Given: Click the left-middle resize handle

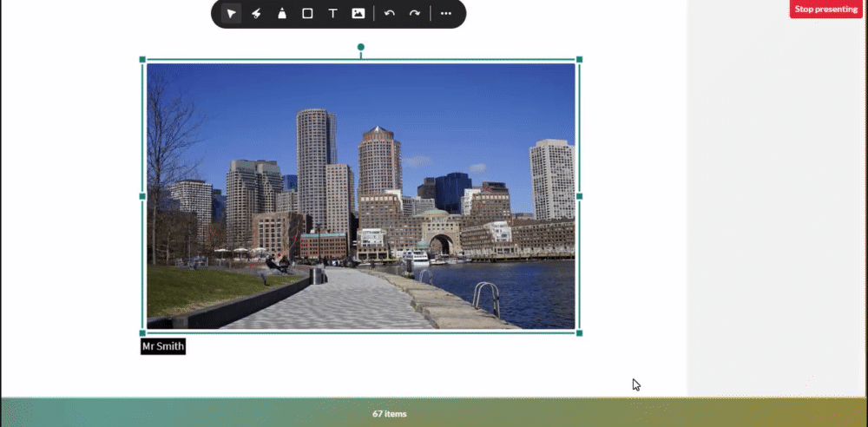Looking at the screenshot, I should (143, 196).
